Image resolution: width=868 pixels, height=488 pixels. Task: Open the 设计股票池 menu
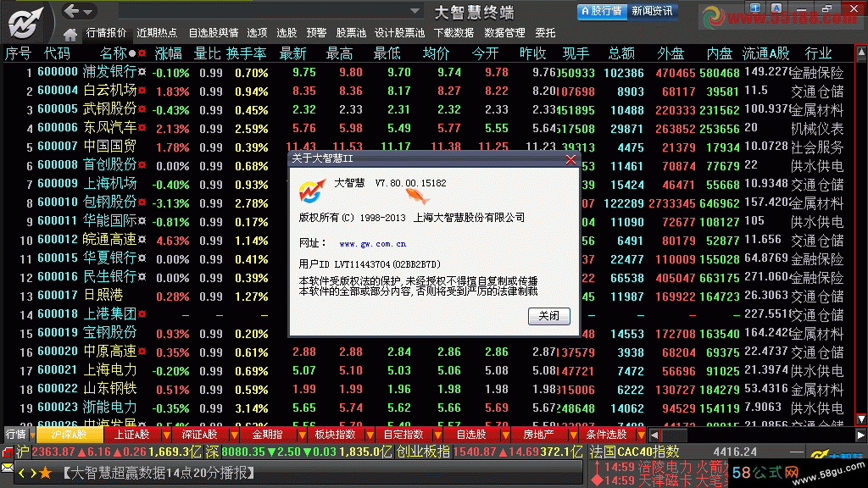(400, 33)
